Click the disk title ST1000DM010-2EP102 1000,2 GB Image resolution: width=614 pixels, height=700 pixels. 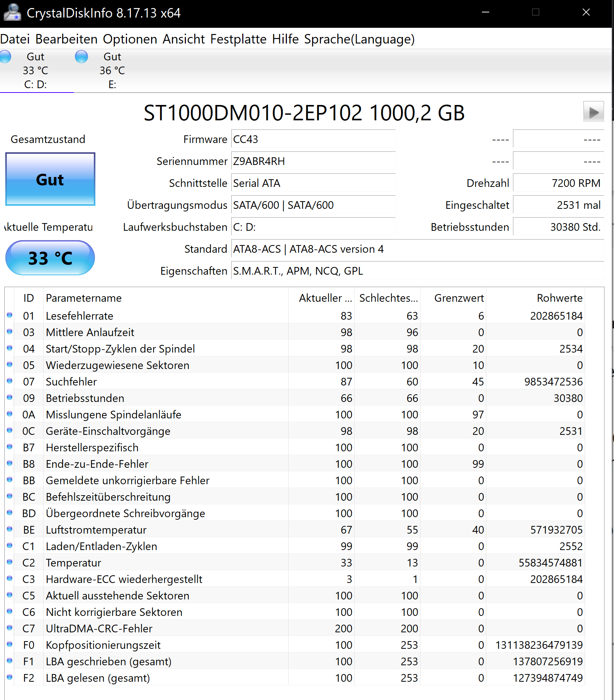(x=304, y=113)
